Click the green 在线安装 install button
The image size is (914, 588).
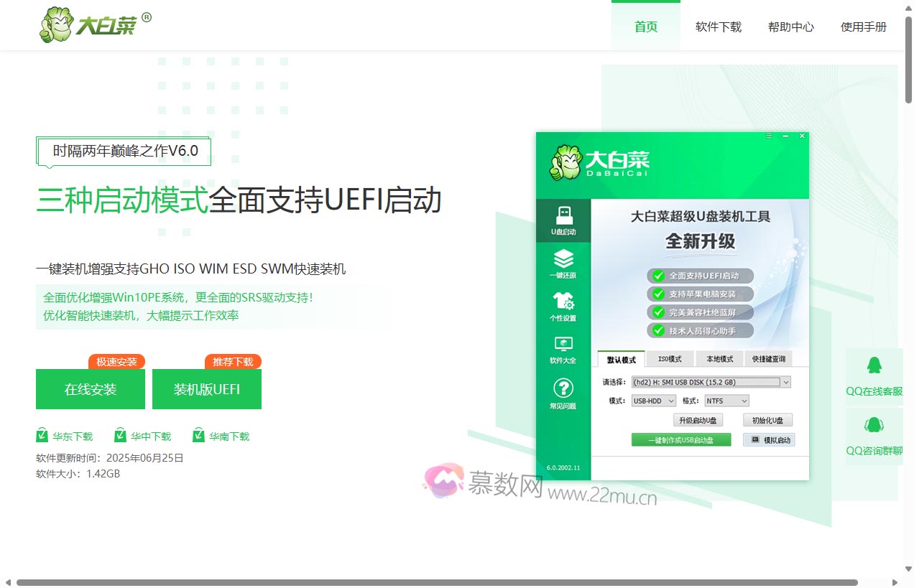(90, 388)
